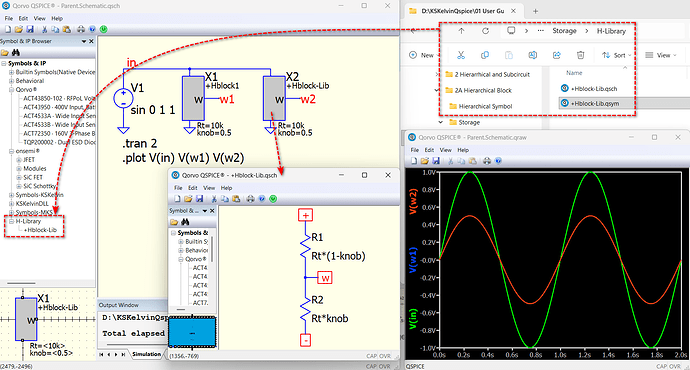This screenshot has width=690, height=370.
Task: Click Paste icon in Parent.Schematic.qsch toolbar
Action: [x=67, y=29]
